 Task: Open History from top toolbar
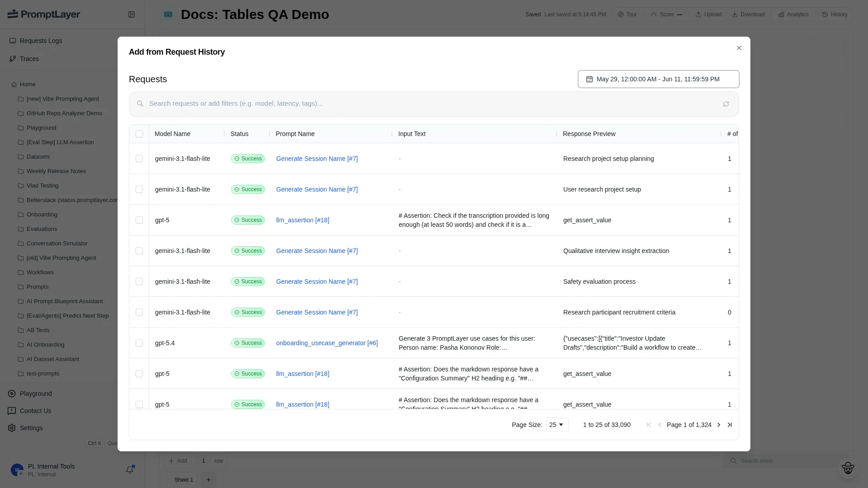(835, 14)
